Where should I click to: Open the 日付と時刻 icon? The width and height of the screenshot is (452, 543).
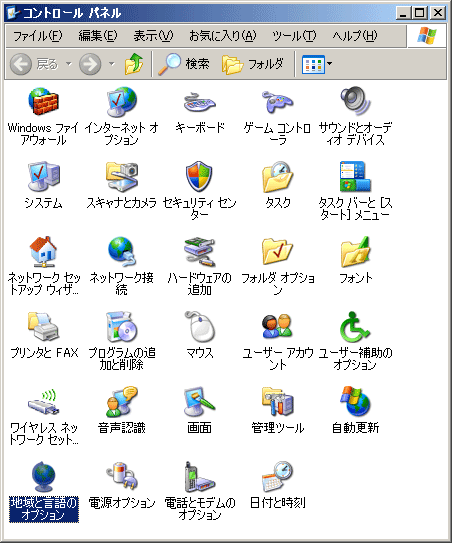tap(277, 477)
